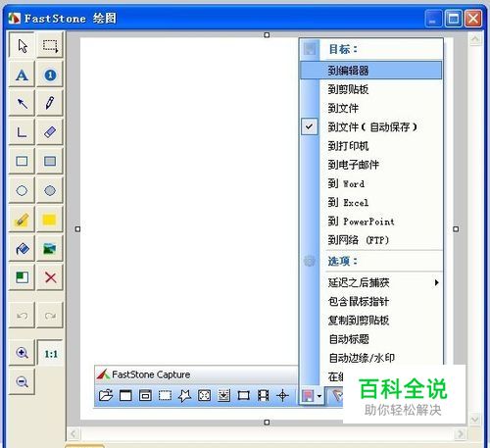Pick the yellow highlight area tool
490x448 pixels.
point(50,220)
